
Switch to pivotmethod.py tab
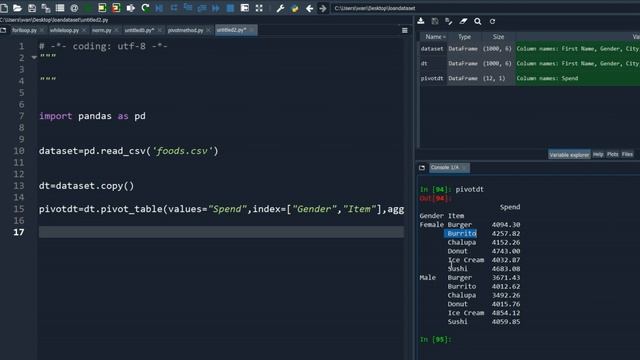click(x=185, y=30)
